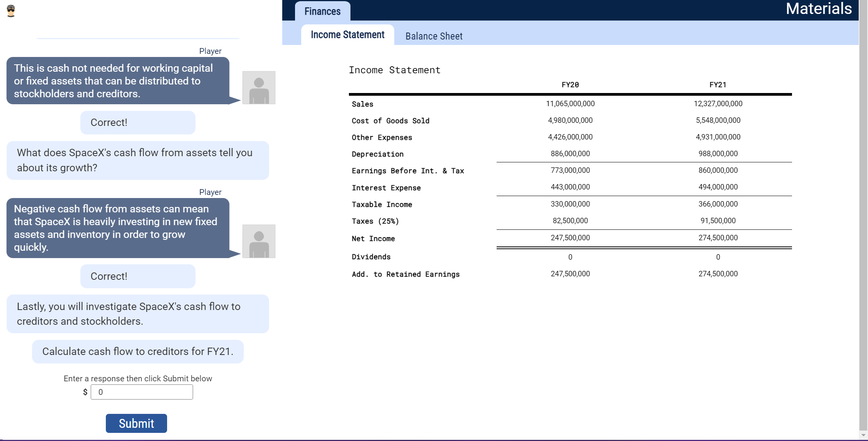This screenshot has height=441, width=868.
Task: Select the gray placeholder avatar beside second Player message
Action: pyautogui.click(x=259, y=241)
